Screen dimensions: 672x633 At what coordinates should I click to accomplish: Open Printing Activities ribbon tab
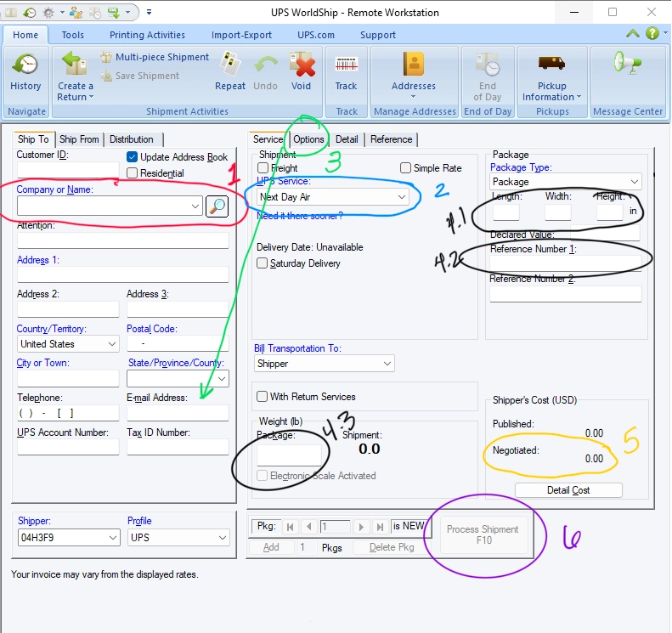pos(148,35)
